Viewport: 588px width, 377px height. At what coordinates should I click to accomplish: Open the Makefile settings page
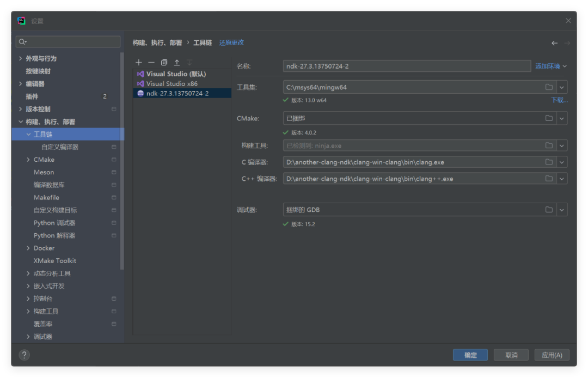point(46,198)
